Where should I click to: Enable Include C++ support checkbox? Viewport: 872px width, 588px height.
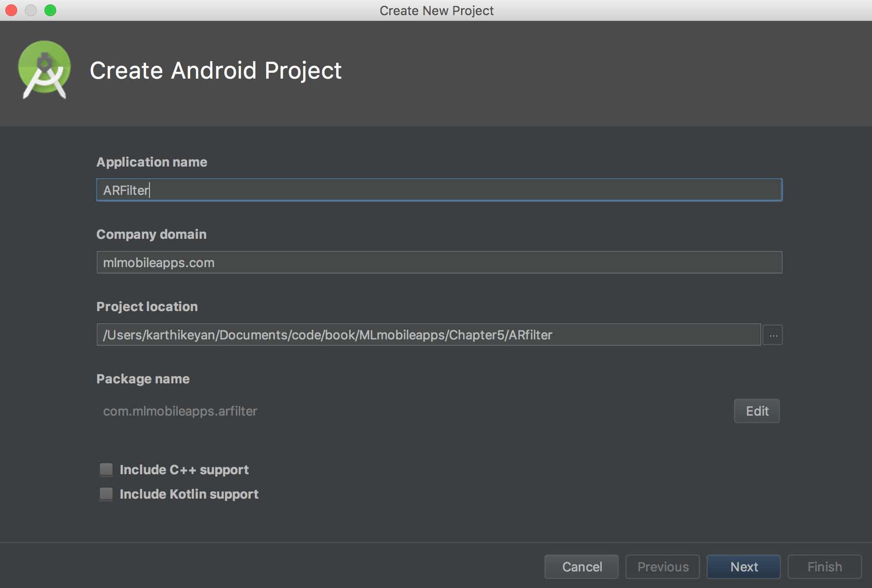coord(106,469)
